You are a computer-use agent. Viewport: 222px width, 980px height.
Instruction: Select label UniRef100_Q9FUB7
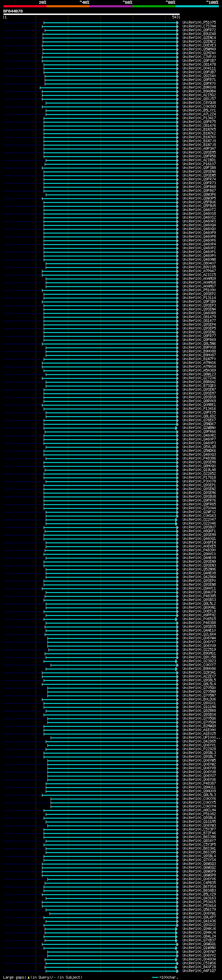(199, 72)
